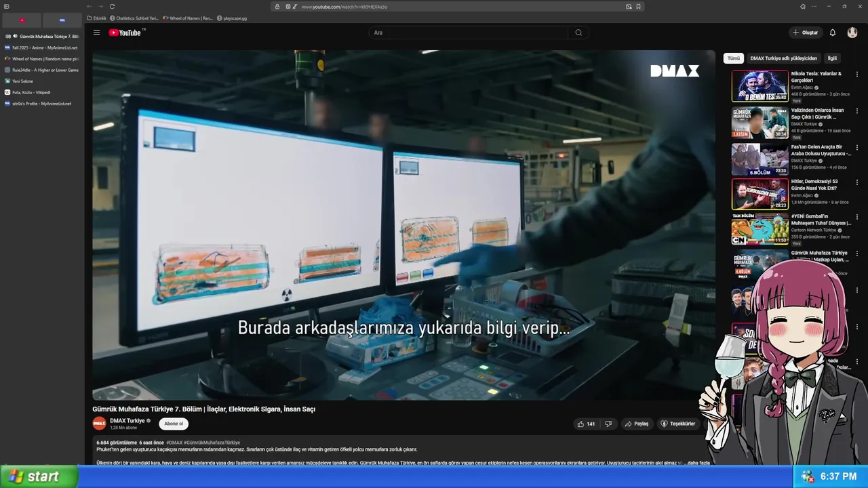Open Nikola Tesla video thumbnail
The height and width of the screenshot is (488, 868).
tap(759, 86)
